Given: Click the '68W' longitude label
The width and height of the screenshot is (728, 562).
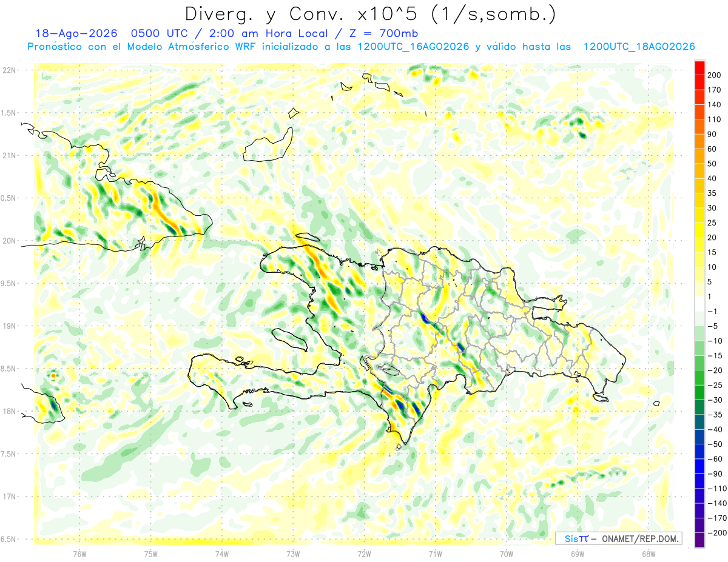Looking at the screenshot, I should [649, 554].
